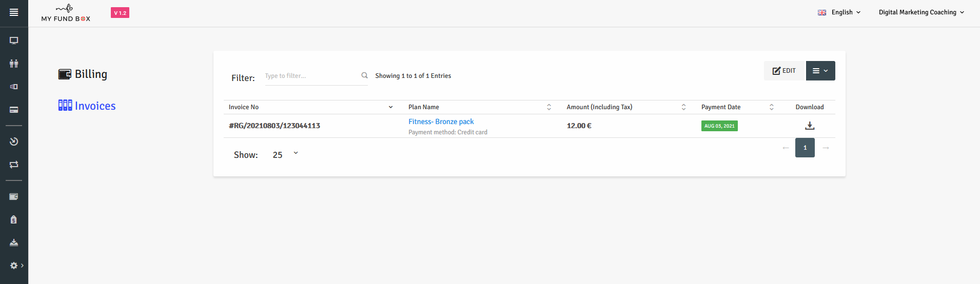Change the Show 25 entries dropdown
The image size is (980, 284).
(x=285, y=154)
